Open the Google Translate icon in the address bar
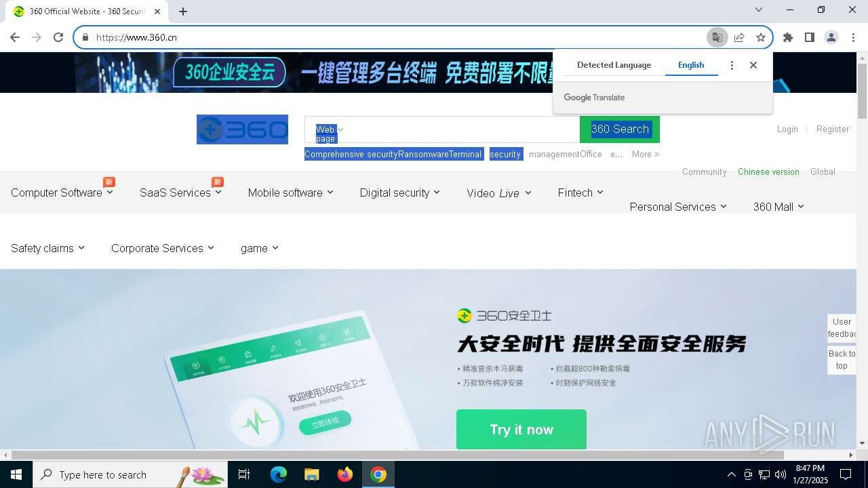Image resolution: width=868 pixels, height=488 pixels. tap(717, 37)
